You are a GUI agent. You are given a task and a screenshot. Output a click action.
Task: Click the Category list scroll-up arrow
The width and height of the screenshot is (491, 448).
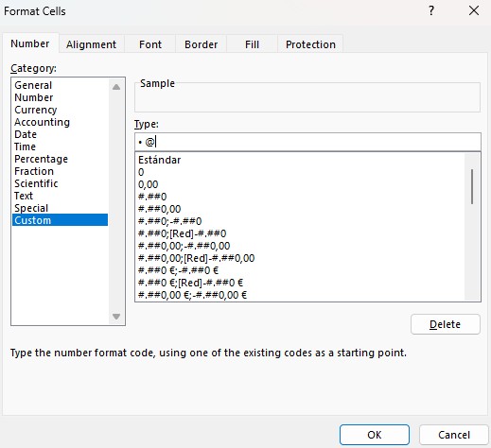[x=116, y=87]
